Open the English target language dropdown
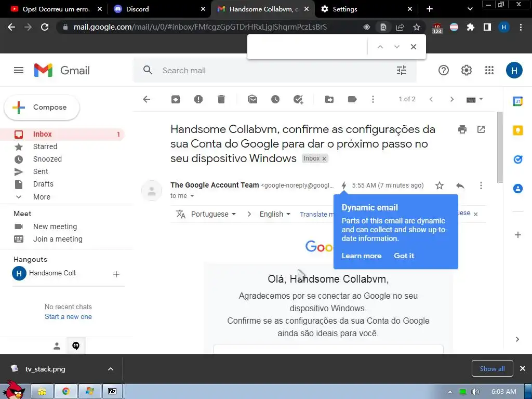 click(x=275, y=214)
